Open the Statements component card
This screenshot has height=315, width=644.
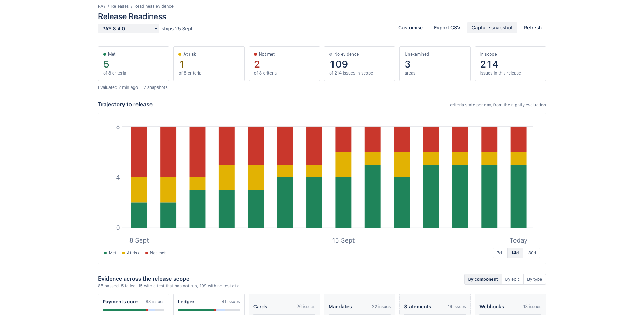435,304
